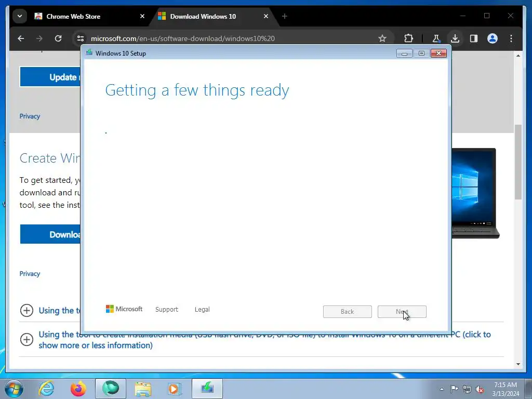Open the clock showing 7:15 AM
532x399 pixels.
click(x=506, y=389)
